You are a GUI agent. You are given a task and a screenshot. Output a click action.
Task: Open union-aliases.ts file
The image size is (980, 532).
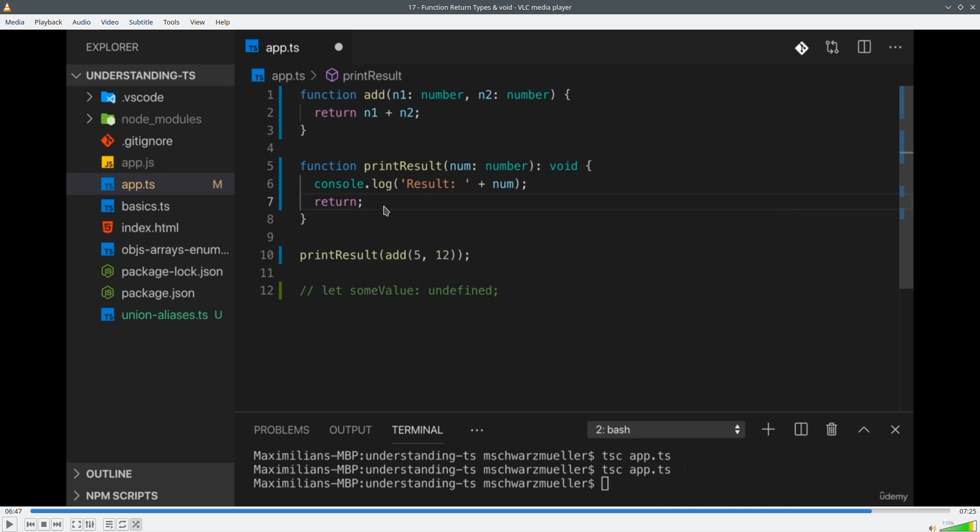151,315
